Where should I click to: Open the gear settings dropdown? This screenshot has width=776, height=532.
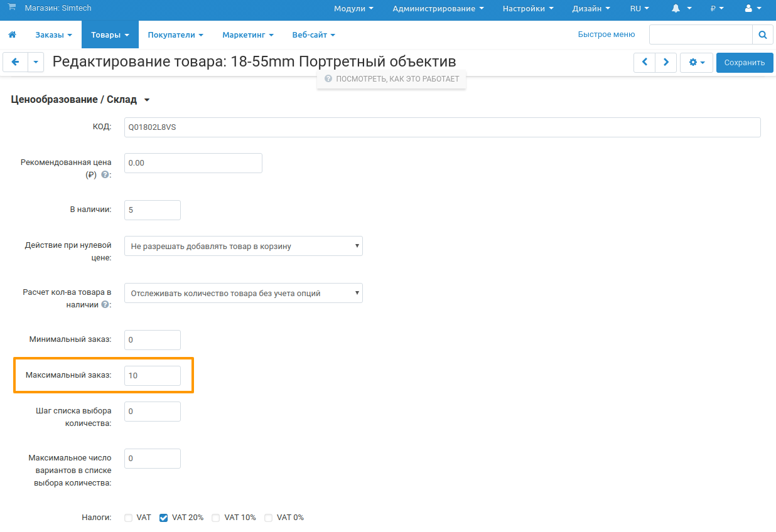696,62
